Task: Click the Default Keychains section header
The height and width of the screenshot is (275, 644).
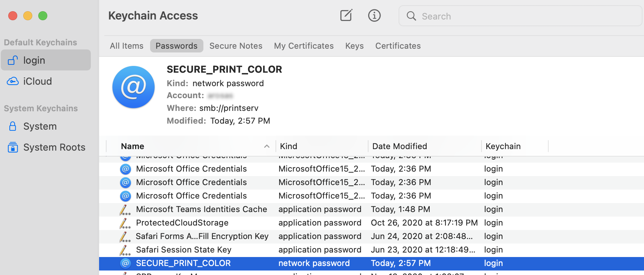Action: (x=41, y=42)
